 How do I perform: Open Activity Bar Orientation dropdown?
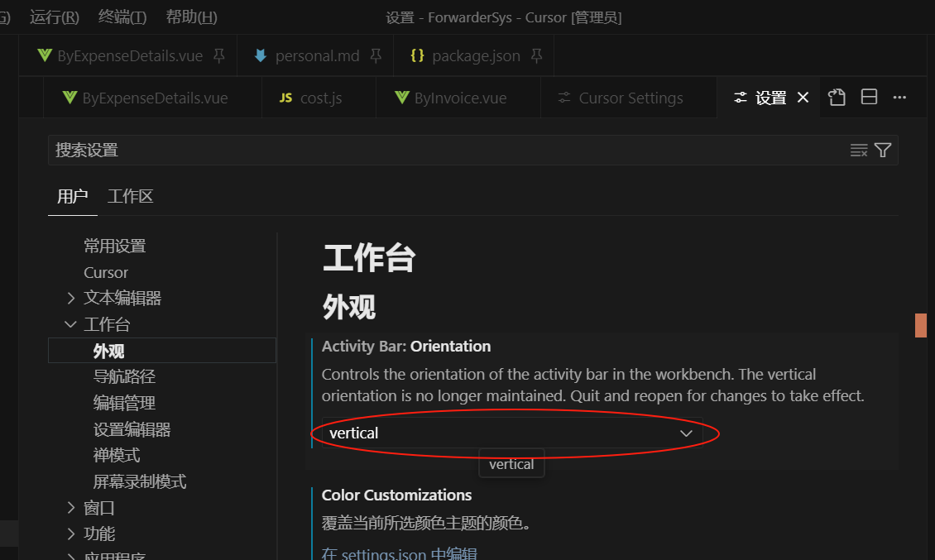pos(512,433)
